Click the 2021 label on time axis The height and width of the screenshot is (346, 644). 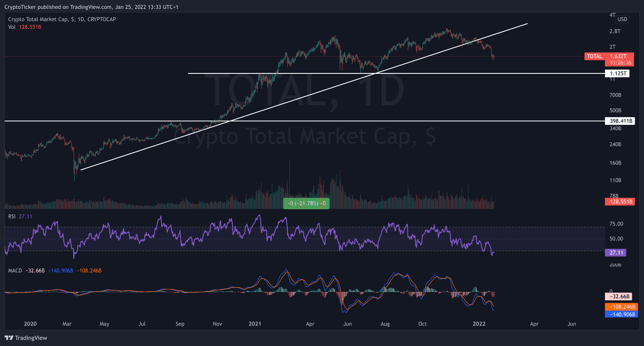click(255, 324)
